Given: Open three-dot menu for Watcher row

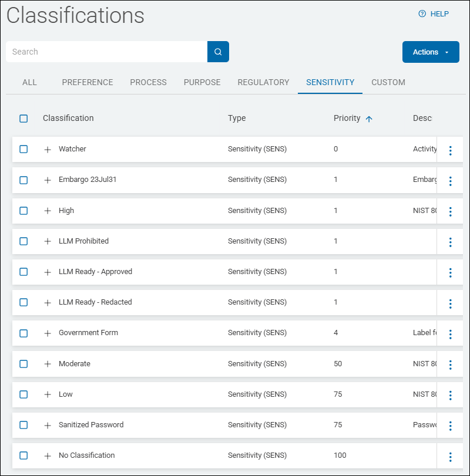Looking at the screenshot, I should tap(450, 150).
